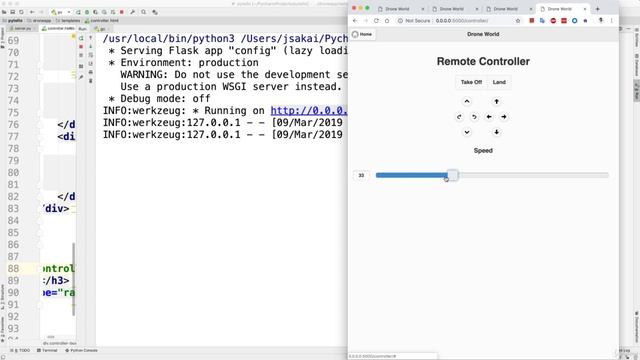Click the rerun icon in Run panel
The width and height of the screenshot is (640, 360).
click(x=81, y=38)
